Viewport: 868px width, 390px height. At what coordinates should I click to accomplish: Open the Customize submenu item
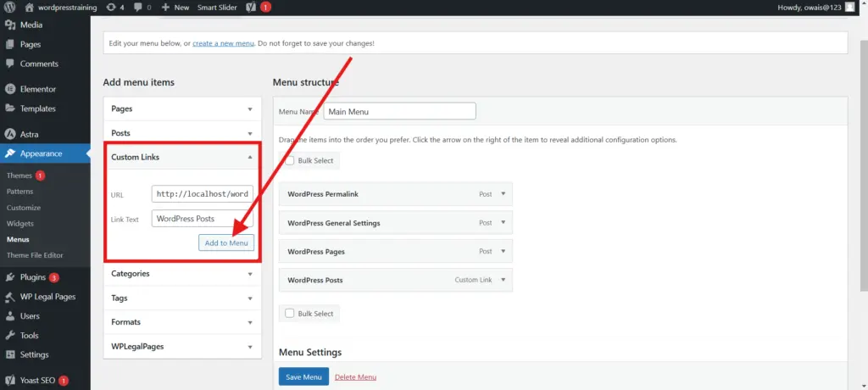pos(24,208)
